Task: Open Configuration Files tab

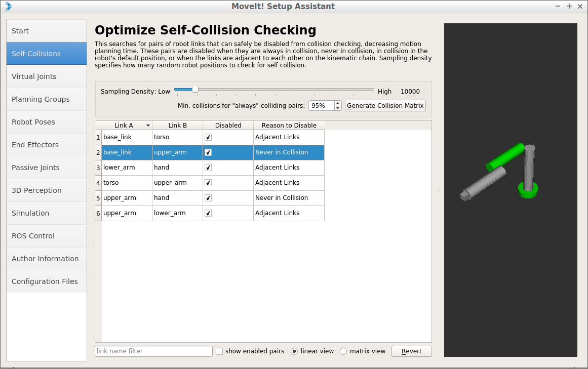Action: tap(47, 281)
